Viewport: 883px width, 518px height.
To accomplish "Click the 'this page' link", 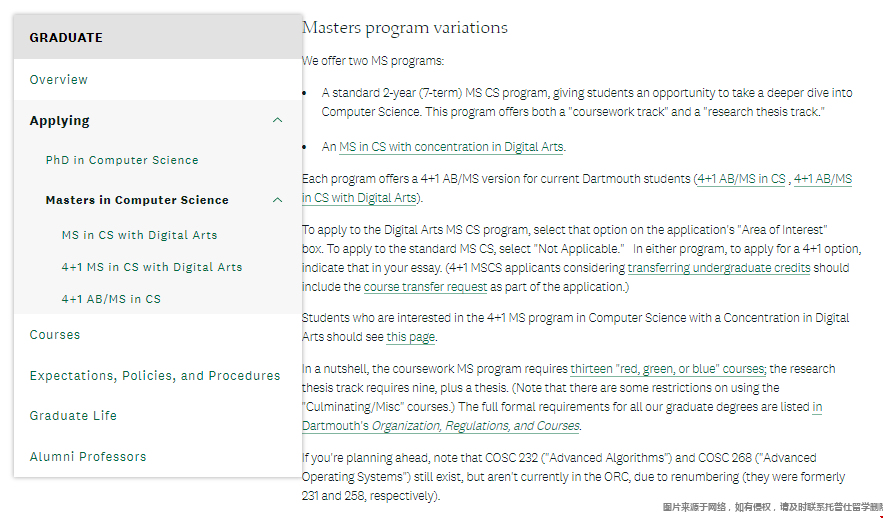I will [411, 337].
